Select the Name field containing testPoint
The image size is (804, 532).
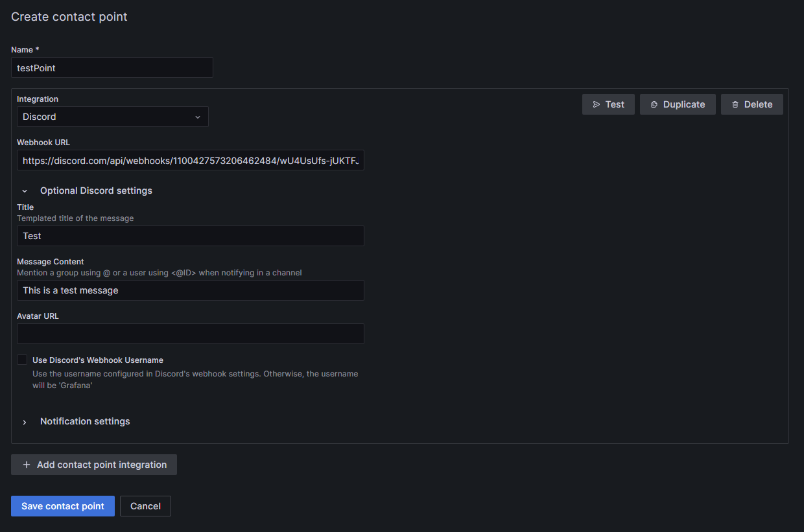112,67
